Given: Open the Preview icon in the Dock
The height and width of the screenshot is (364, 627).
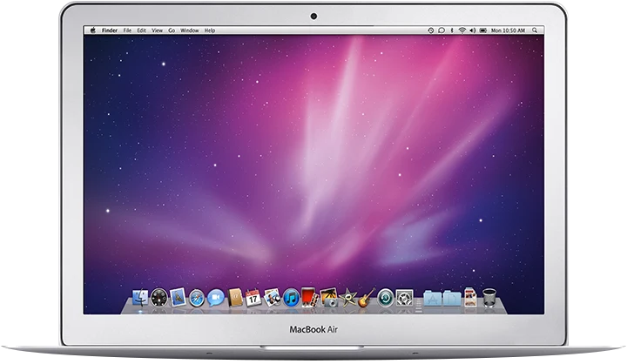Looking at the screenshot, I should (x=273, y=298).
